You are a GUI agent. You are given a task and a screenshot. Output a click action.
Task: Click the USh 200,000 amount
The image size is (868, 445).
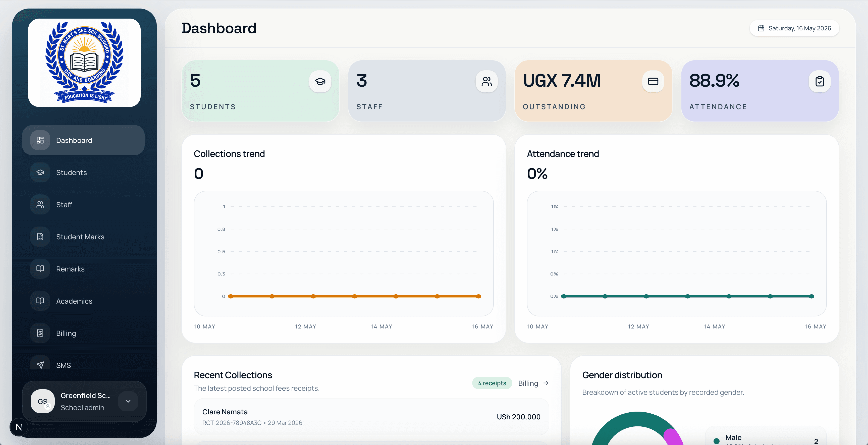(x=519, y=417)
